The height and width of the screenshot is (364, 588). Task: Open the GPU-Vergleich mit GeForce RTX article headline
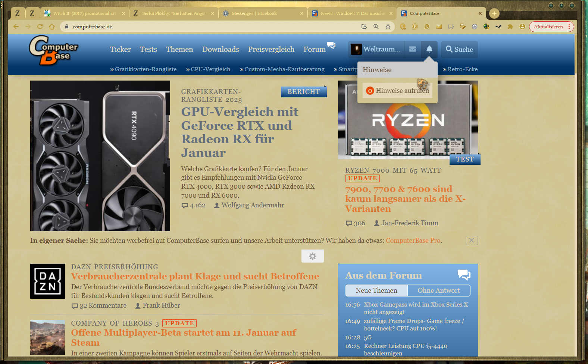pos(240,132)
